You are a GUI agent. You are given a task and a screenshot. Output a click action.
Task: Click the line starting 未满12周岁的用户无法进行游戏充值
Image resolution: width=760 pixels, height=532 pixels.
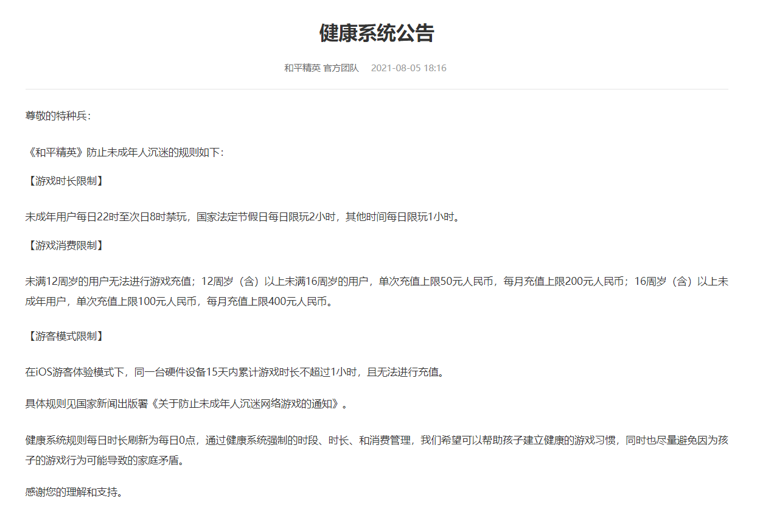[377, 281]
